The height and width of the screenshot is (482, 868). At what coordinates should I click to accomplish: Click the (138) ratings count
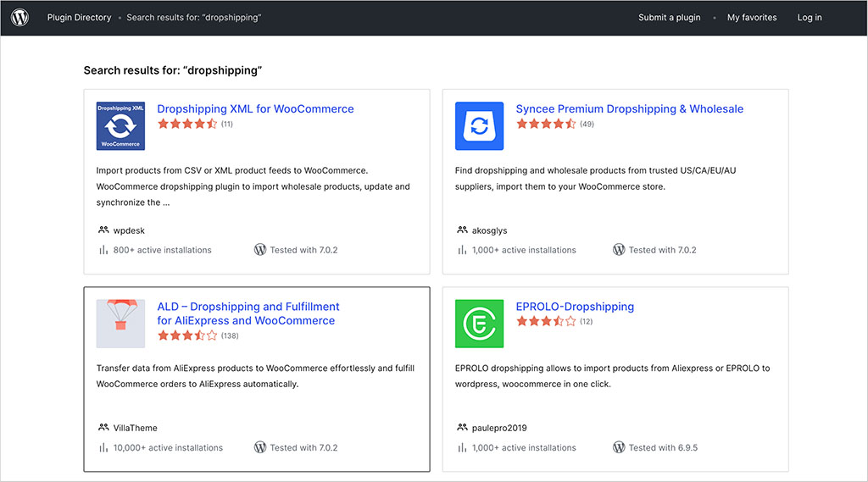(230, 336)
